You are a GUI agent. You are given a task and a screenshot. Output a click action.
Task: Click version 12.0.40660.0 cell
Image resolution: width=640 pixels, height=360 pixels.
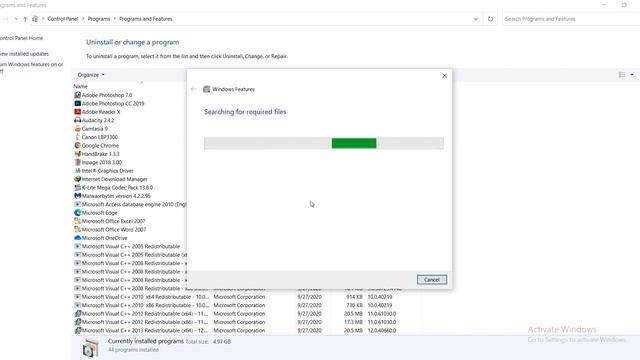[382, 330]
